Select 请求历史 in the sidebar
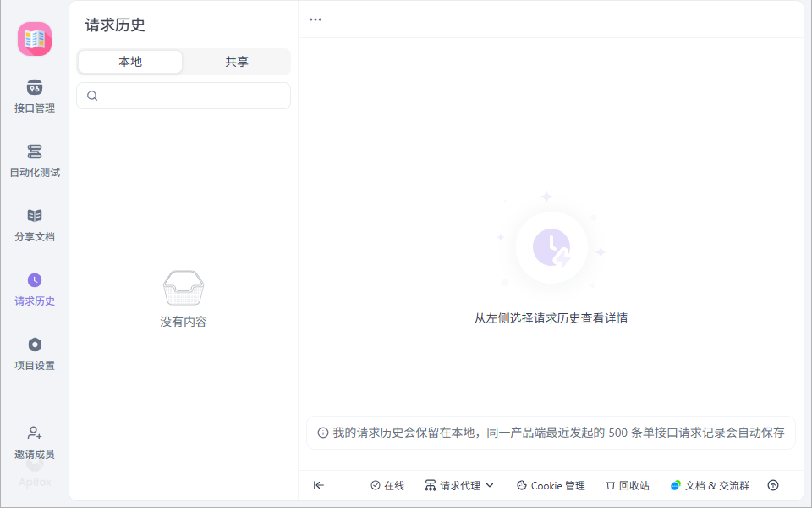 [35, 290]
